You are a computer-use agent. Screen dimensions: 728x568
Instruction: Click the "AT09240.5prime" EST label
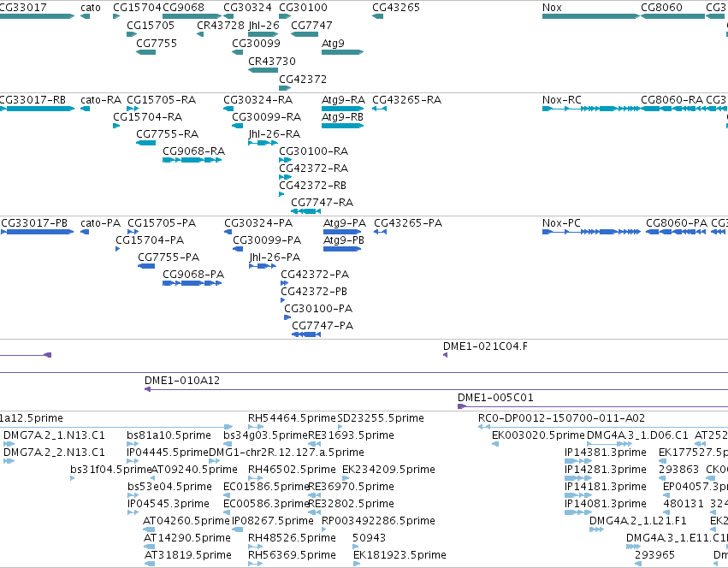pos(194,470)
